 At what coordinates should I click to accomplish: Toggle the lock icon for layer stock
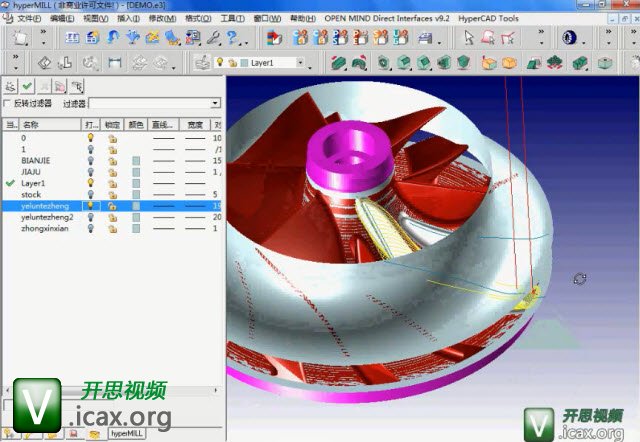[x=112, y=195]
